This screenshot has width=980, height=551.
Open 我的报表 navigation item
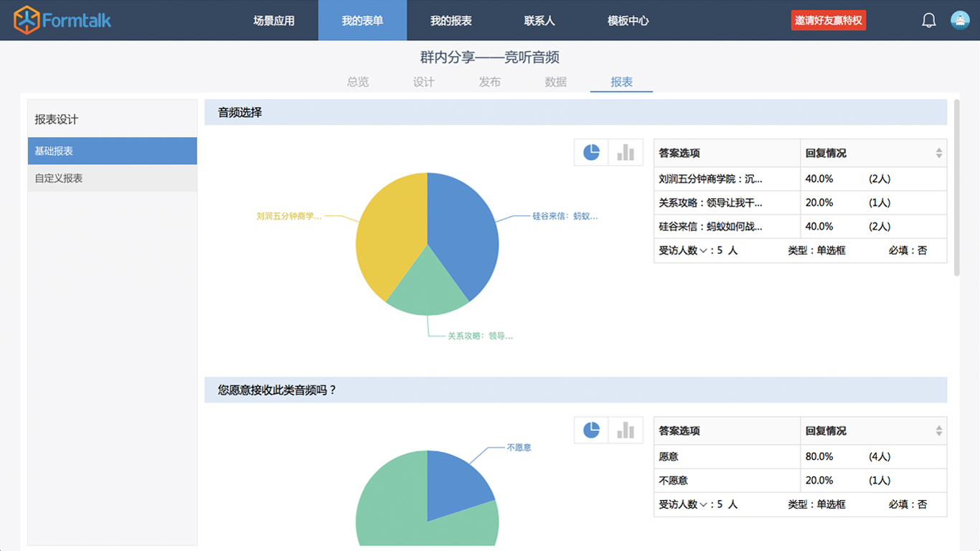[451, 20]
